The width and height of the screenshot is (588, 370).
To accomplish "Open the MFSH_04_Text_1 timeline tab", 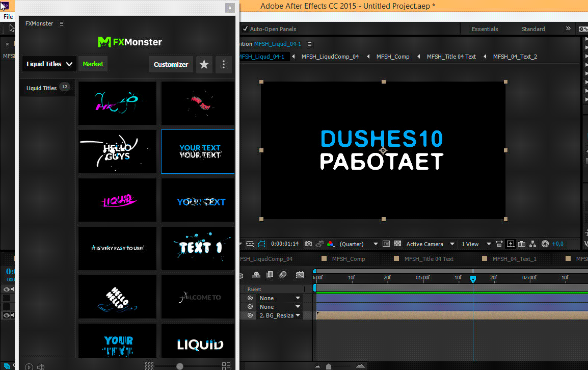I will (514, 259).
